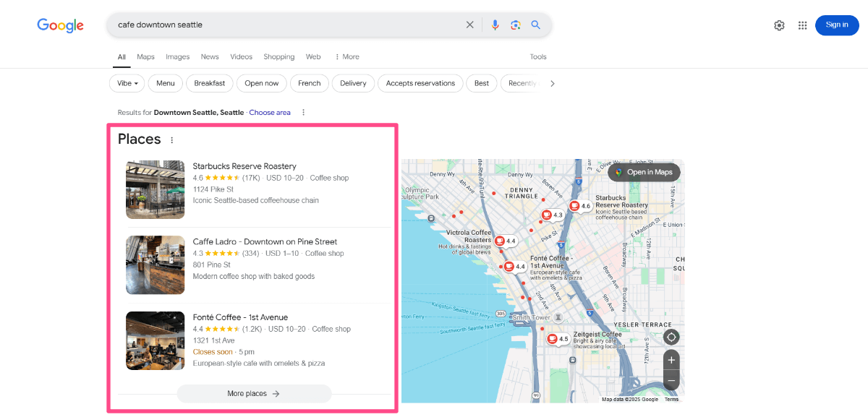868x417 pixels.
Task: Open Maps from the map overlay button
Action: coord(644,172)
